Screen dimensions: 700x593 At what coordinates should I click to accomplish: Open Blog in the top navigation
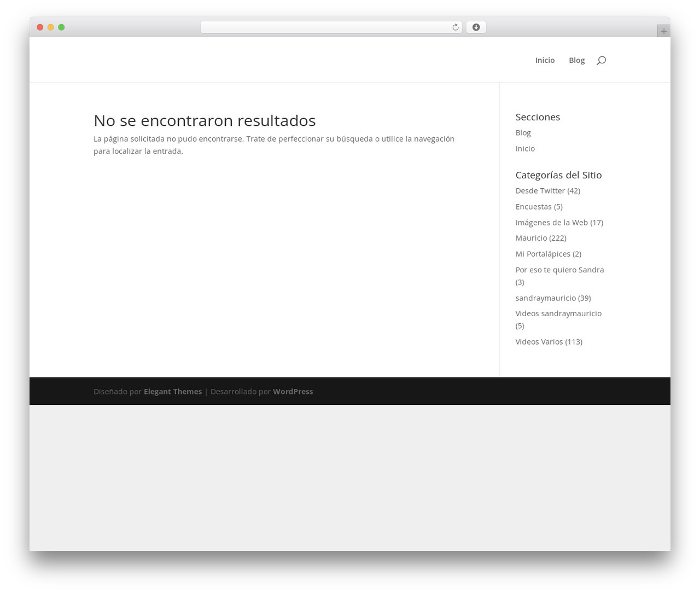(576, 60)
